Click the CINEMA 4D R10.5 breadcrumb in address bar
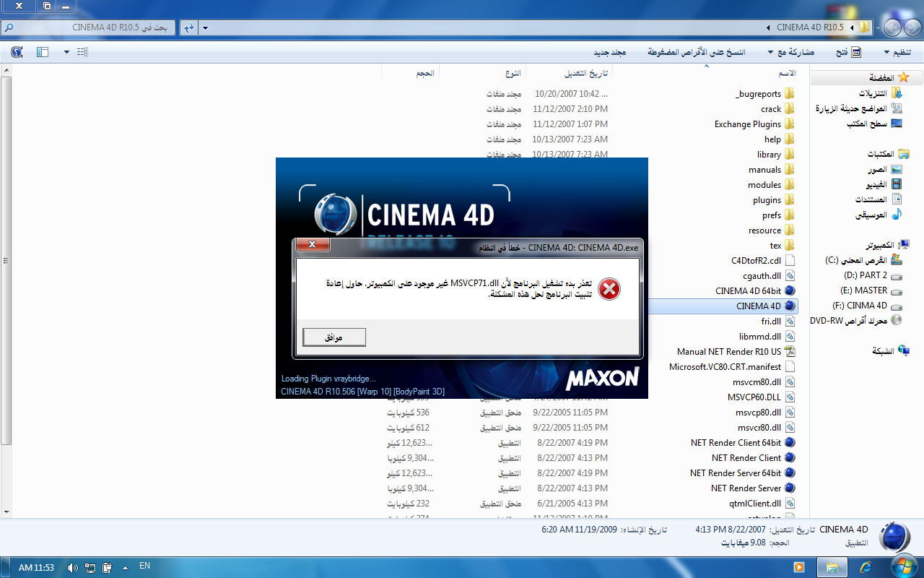The image size is (924, 578). [x=810, y=27]
